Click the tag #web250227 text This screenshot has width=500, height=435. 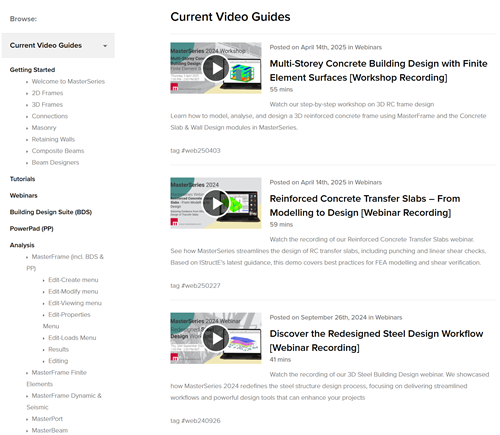(195, 286)
